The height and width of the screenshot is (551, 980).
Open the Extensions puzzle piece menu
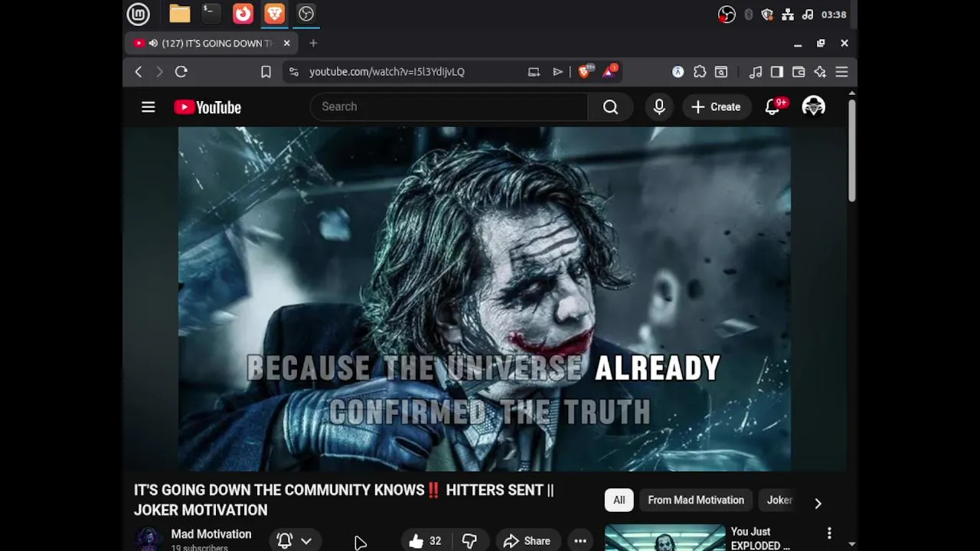pyautogui.click(x=700, y=72)
